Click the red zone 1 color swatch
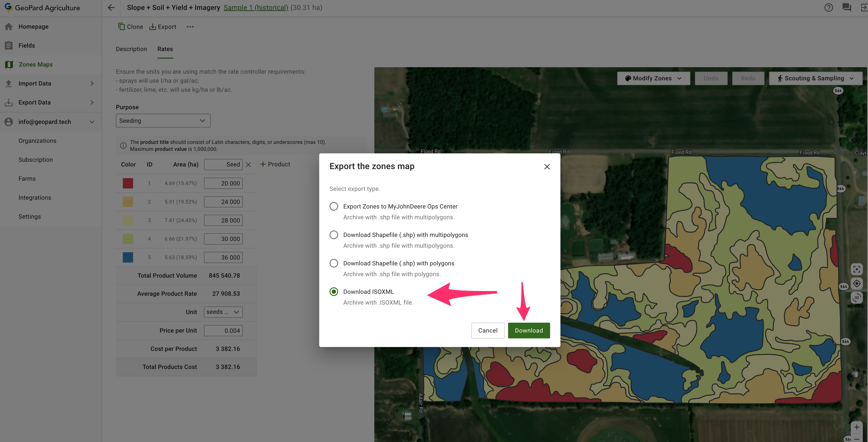 click(128, 183)
